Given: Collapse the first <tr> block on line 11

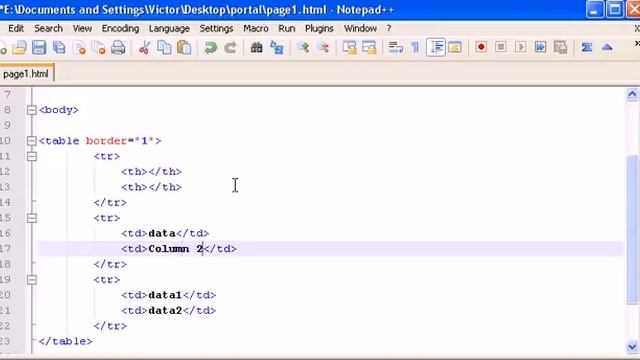Looking at the screenshot, I should (x=32, y=156).
